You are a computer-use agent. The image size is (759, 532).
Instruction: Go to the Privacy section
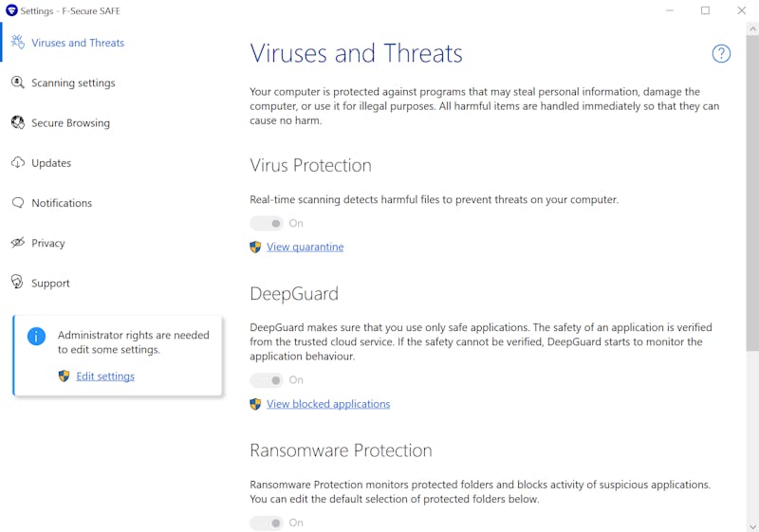(x=48, y=243)
